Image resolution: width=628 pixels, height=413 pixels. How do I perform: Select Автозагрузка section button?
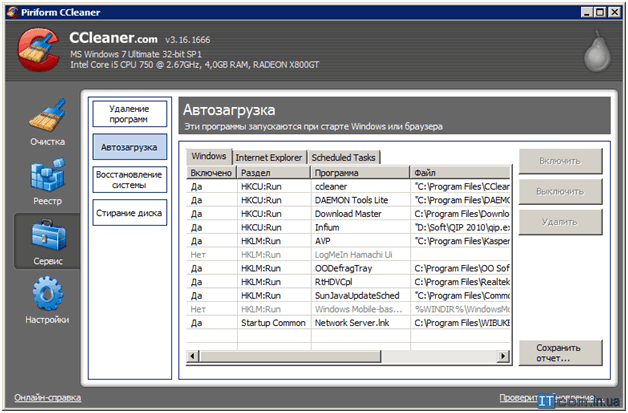(129, 147)
